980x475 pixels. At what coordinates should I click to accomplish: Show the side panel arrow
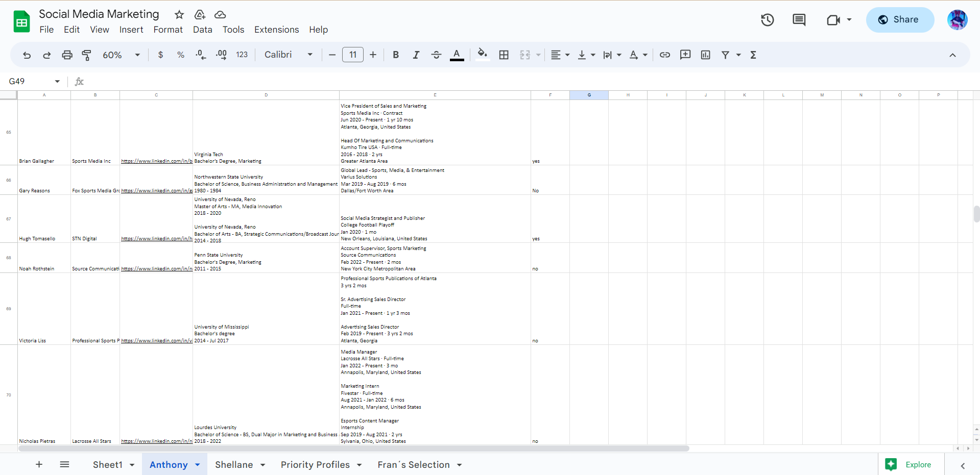[x=963, y=465]
